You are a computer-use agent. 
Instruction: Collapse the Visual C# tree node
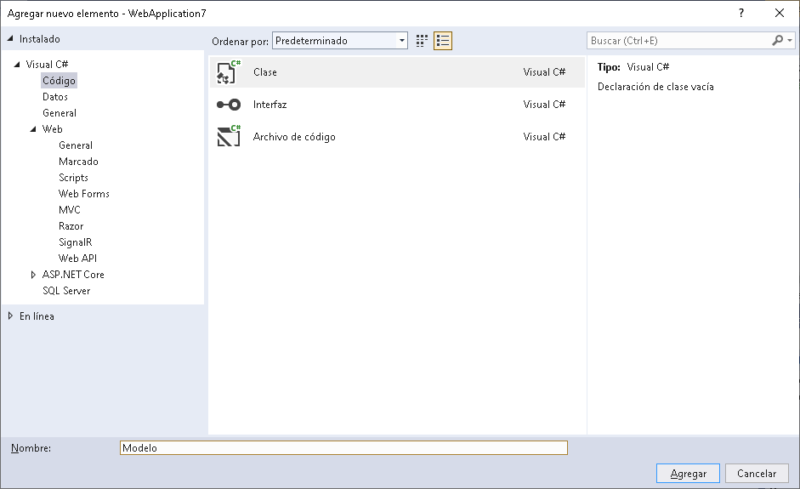(17, 64)
